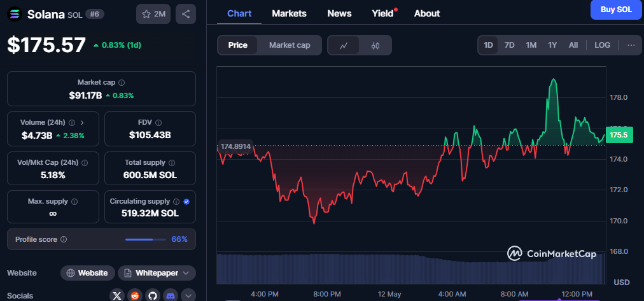The height and width of the screenshot is (301, 644).
Task: Click the 519.32M SOL circulating supply value
Action: click(x=150, y=214)
